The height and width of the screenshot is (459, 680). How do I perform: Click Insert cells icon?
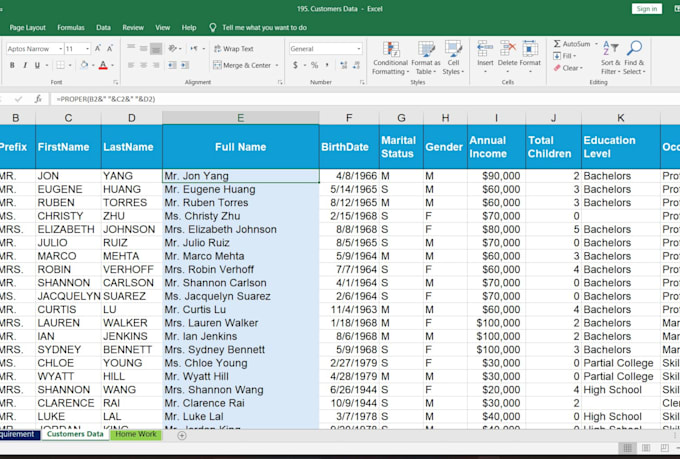[485, 49]
